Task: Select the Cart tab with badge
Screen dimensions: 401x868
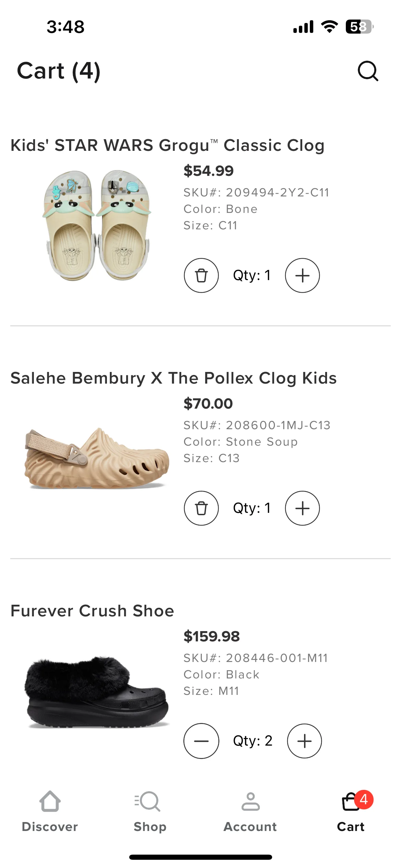Action: coord(351,812)
